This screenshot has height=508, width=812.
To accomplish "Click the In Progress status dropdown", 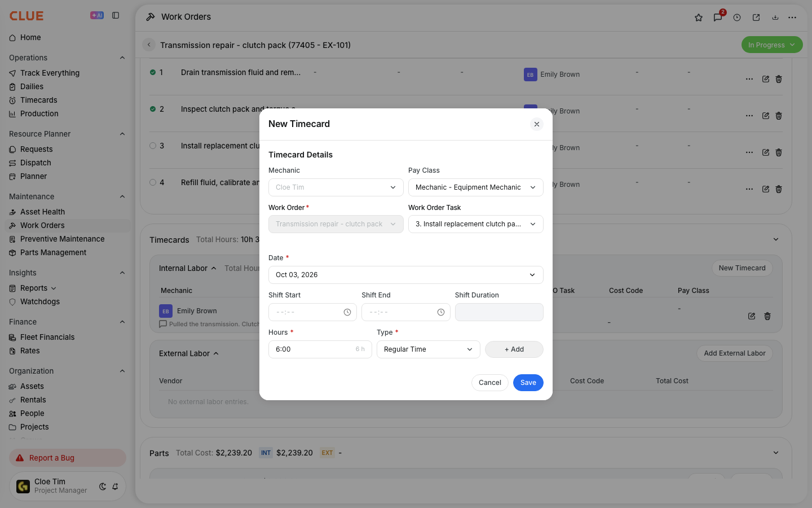I will (772, 45).
